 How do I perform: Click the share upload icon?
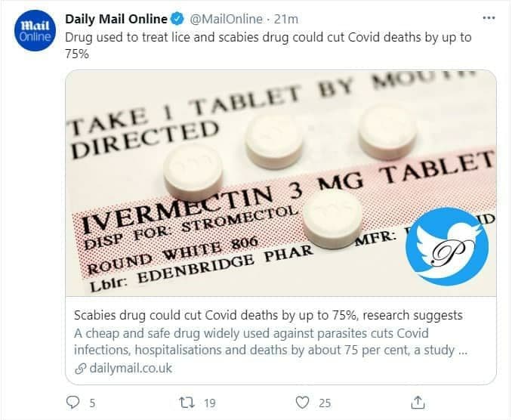click(x=420, y=403)
